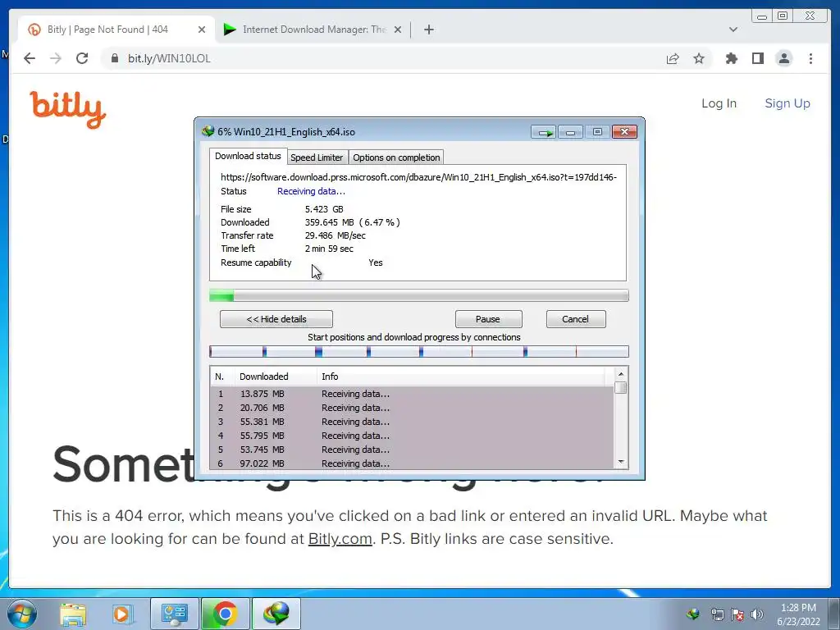The image size is (840, 630).
Task: Click the volume speaker tray icon
Action: [x=756, y=614]
